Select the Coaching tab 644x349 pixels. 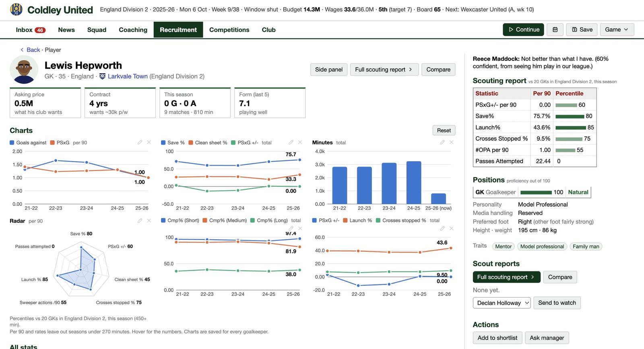coord(133,30)
